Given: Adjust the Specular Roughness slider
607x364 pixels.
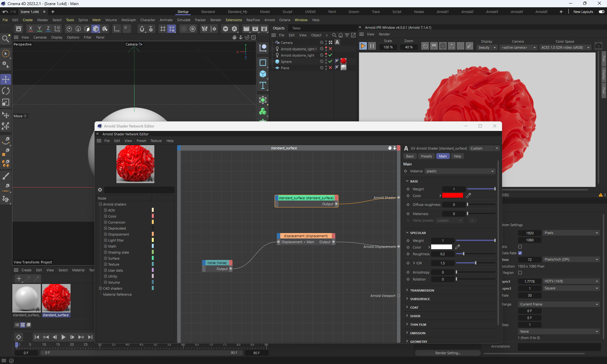Looking at the screenshot, I should click(475, 254).
